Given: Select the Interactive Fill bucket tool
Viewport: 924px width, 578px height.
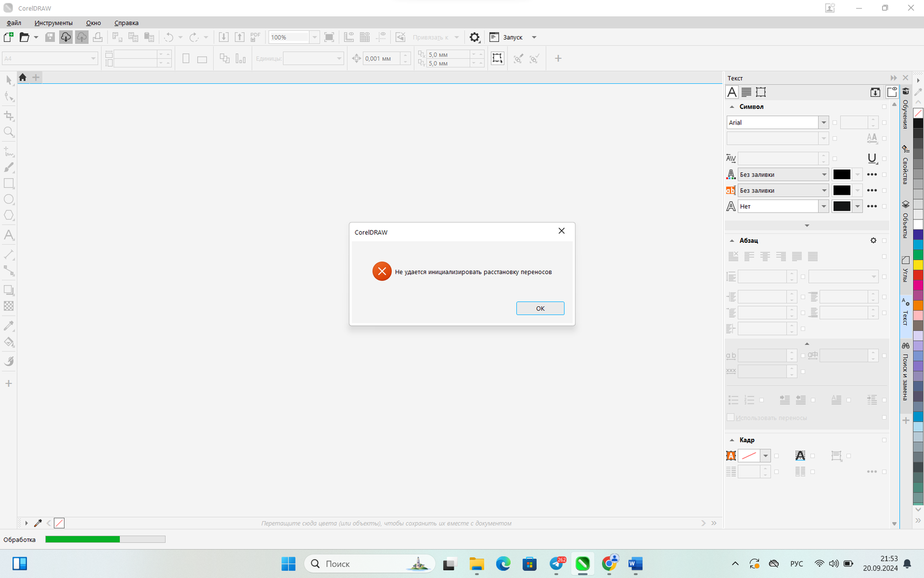Looking at the screenshot, I should 9,342.
